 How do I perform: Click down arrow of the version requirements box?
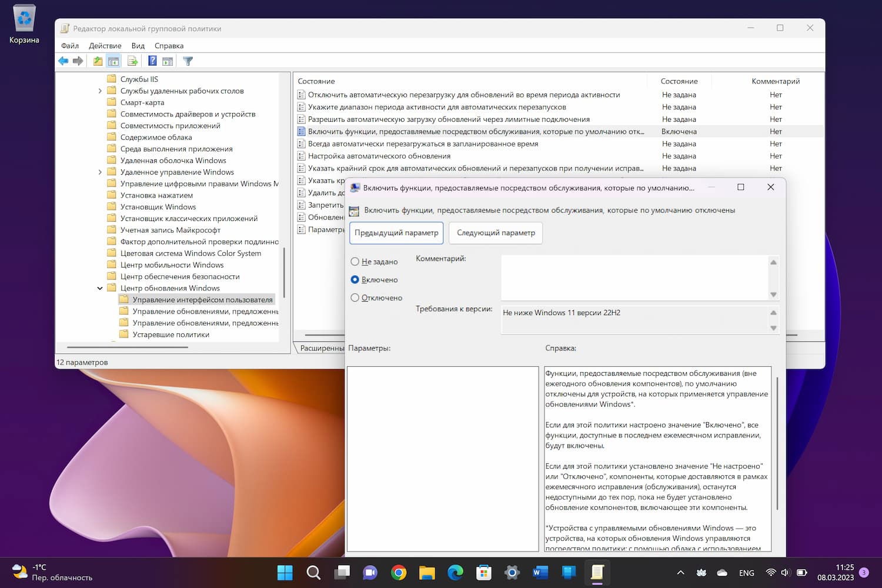(773, 328)
